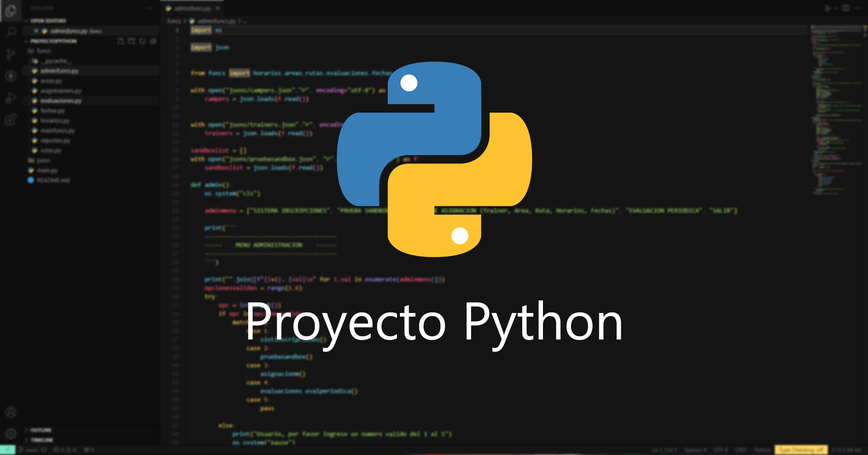Open the Search view in the activity bar
Image resolution: width=868 pixels, height=455 pixels.
[11, 31]
